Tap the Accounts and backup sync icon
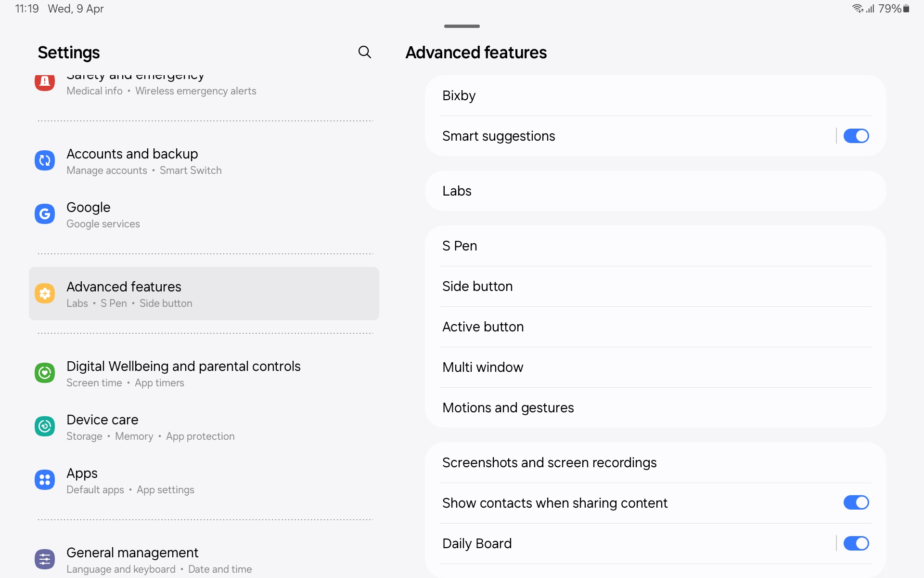The width and height of the screenshot is (924, 578). tap(45, 161)
